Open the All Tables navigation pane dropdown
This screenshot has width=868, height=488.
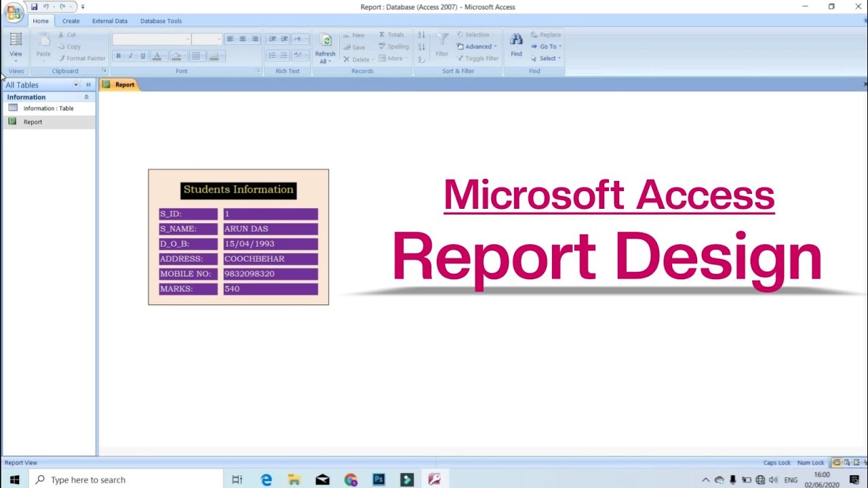pyautogui.click(x=76, y=85)
